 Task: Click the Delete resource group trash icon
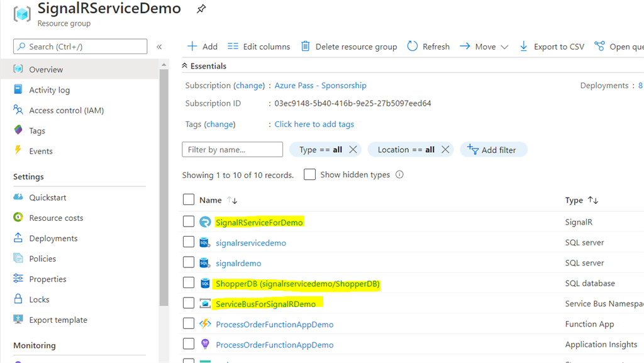(x=305, y=46)
